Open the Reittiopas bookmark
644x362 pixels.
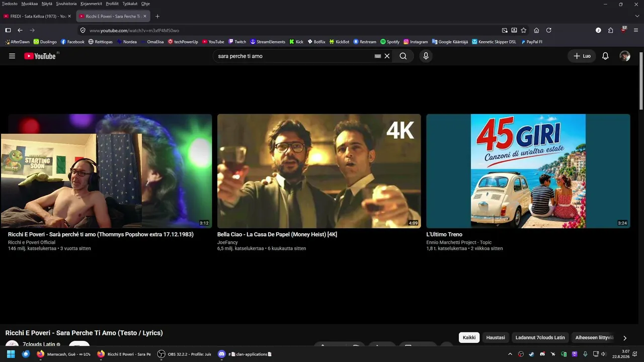point(100,42)
